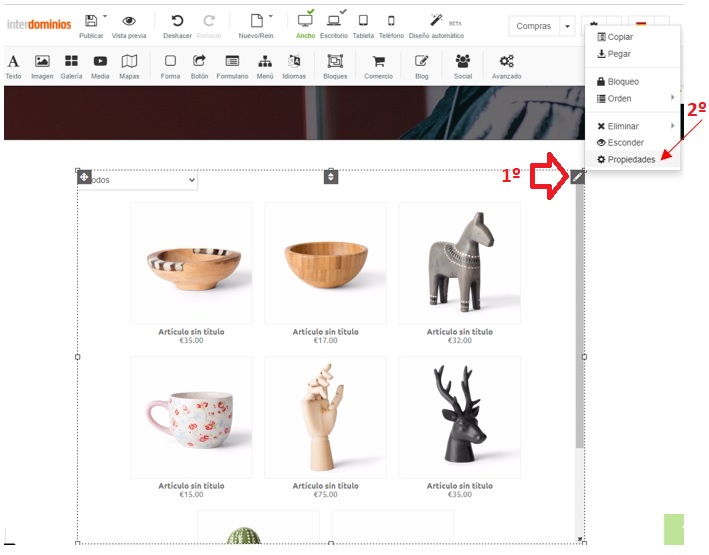Expand the Orden submenu
This screenshot has height=555, width=709.
[633, 98]
